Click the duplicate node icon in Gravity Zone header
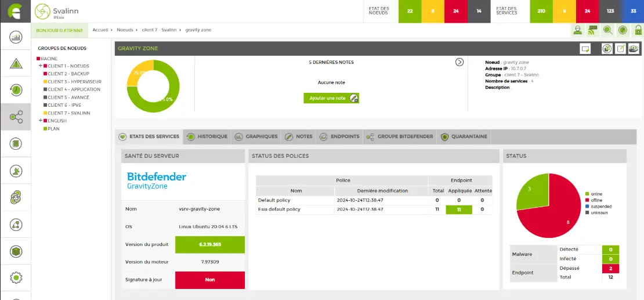Image resolution: width=644 pixels, height=300 pixels. (607, 49)
